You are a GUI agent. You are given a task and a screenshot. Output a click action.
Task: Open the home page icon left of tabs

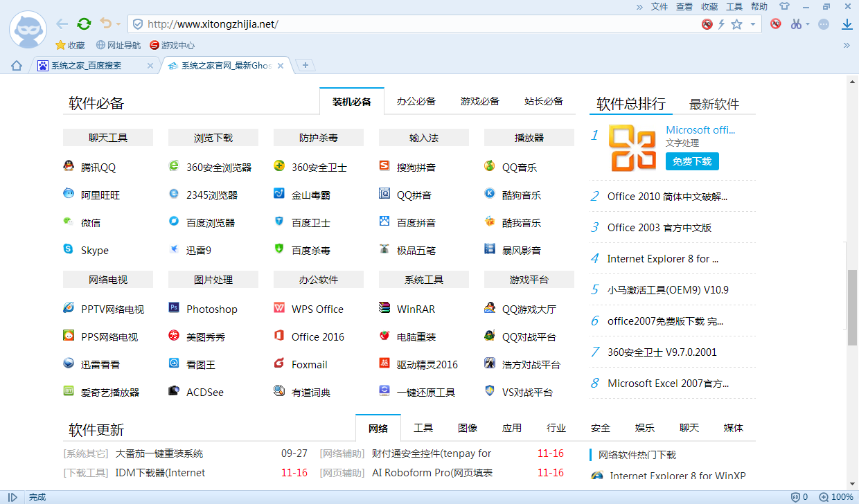17,66
